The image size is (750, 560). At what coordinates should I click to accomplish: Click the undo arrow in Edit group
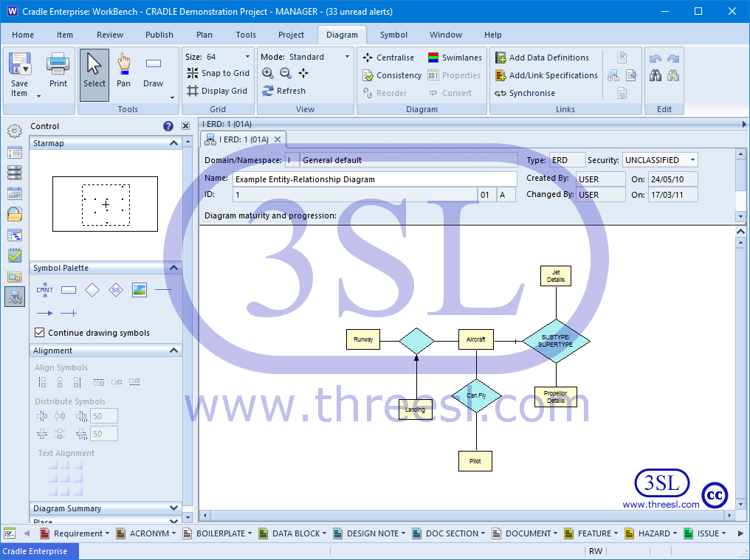(656, 58)
